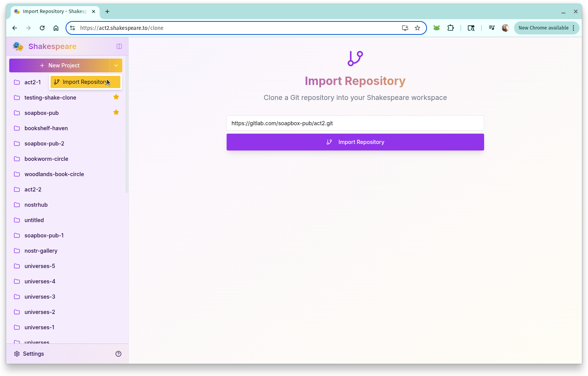The width and height of the screenshot is (588, 376).
Task: Click the git branch icon above Import Repository
Action: 355,58
